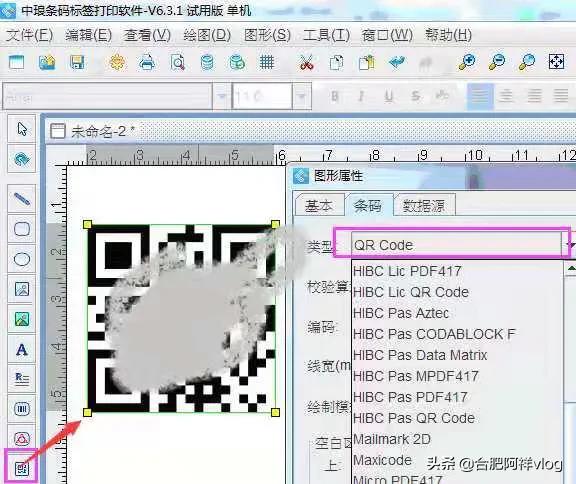Select the triangle shape tool in sidebar
This screenshot has height=484, width=576.
click(x=22, y=438)
